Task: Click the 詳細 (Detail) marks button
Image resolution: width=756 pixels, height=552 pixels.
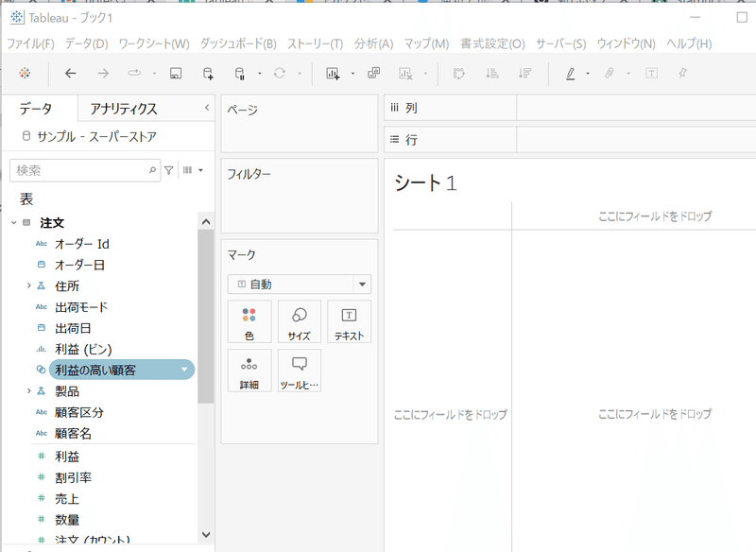Action: pyautogui.click(x=249, y=371)
